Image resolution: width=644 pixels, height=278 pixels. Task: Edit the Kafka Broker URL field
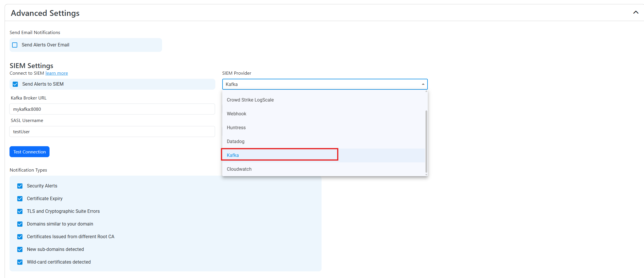click(x=112, y=109)
